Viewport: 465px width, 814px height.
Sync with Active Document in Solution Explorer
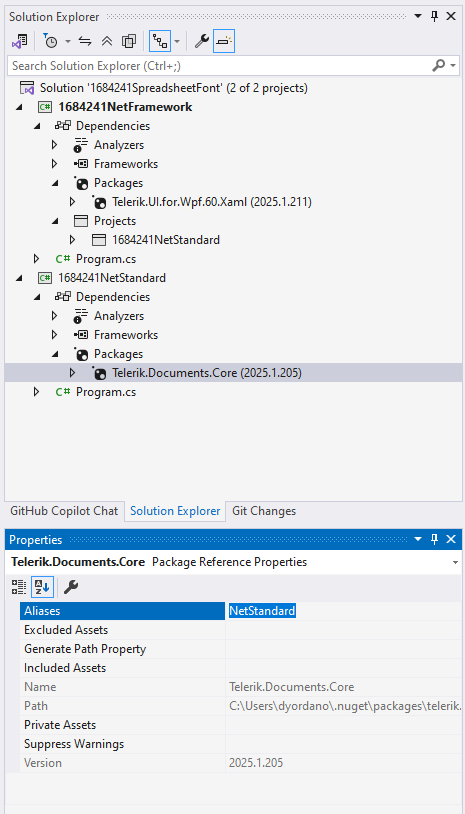coord(85,41)
